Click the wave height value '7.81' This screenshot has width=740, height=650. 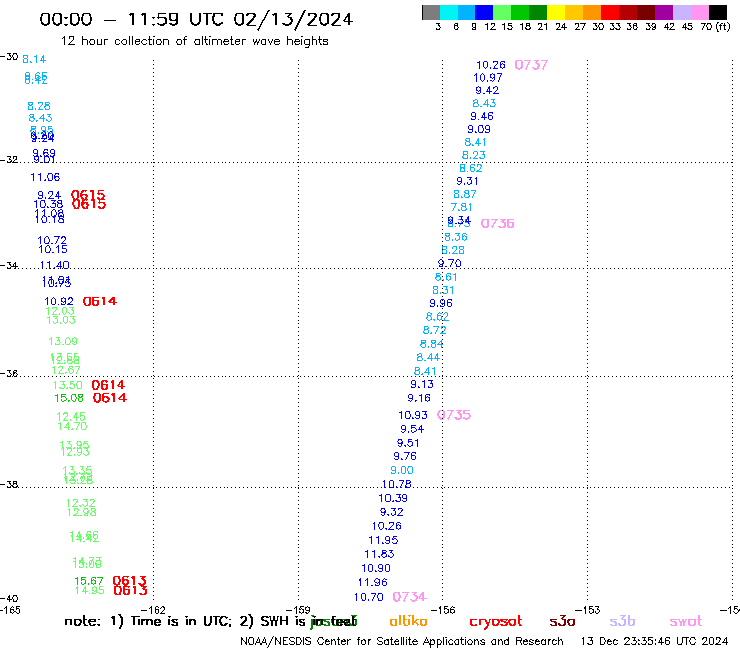[x=462, y=207]
